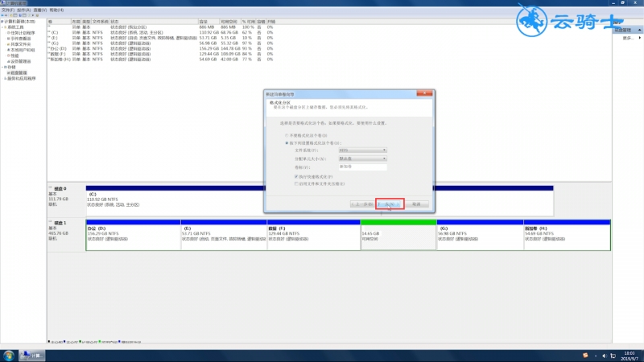
Task: Select 共享文件夹 in the left tree
Action: pyautogui.click(x=22, y=43)
